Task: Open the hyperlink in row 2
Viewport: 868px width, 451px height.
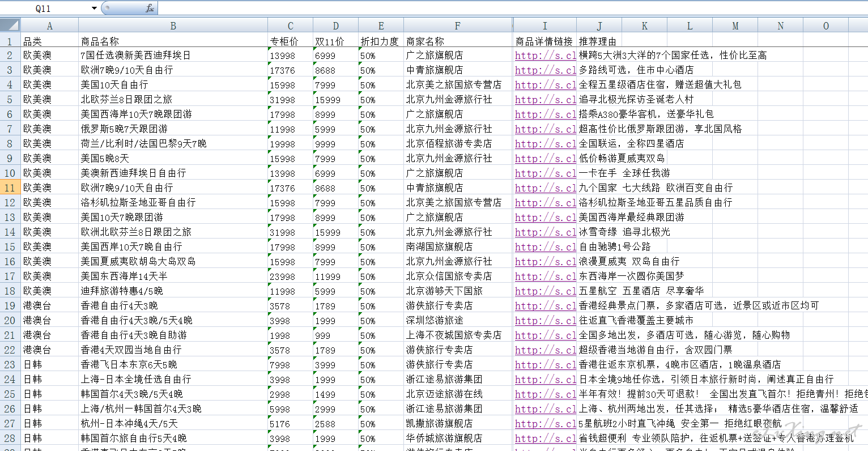Action: [545, 56]
